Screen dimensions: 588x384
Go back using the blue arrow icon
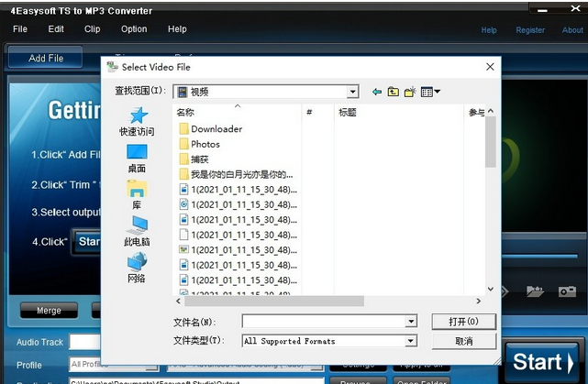point(377,92)
